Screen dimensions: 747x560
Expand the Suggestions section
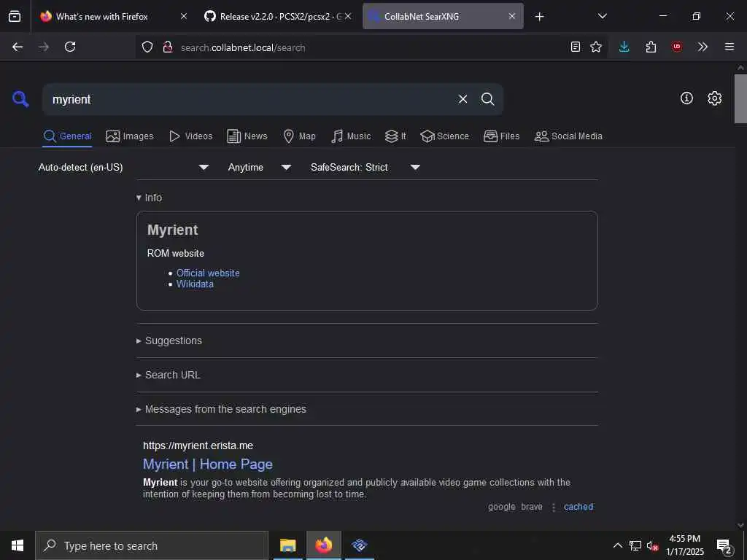pos(169,341)
